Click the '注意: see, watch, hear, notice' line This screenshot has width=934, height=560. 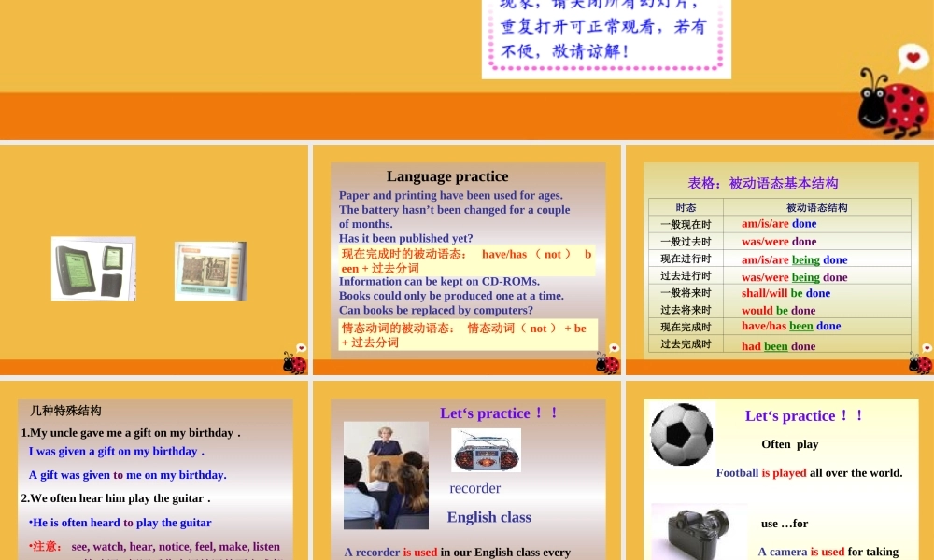click(x=154, y=546)
